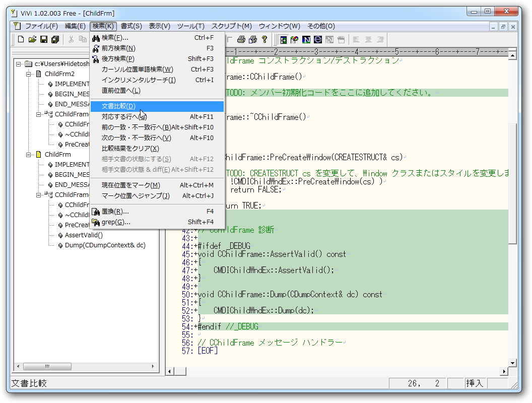The image size is (532, 403).
Task: Click the Save All multiple-disks icon
Action: (x=55, y=39)
